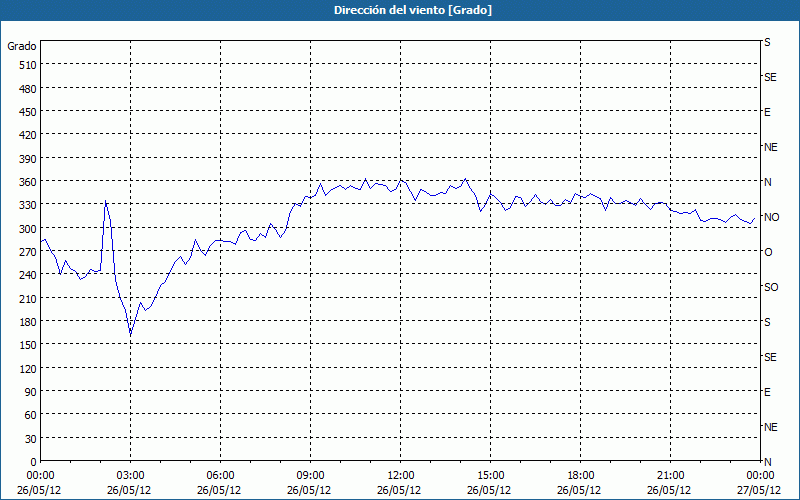Click the 26/05/12 date below 18:00
Viewport: 800px width, 500px height.
[579, 490]
